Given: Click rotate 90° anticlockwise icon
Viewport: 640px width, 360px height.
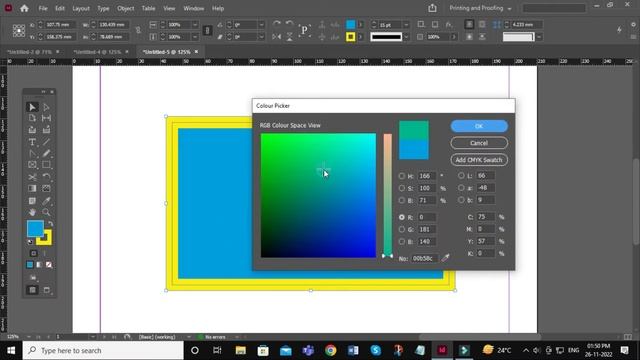Looking at the screenshot, I should [289, 24].
